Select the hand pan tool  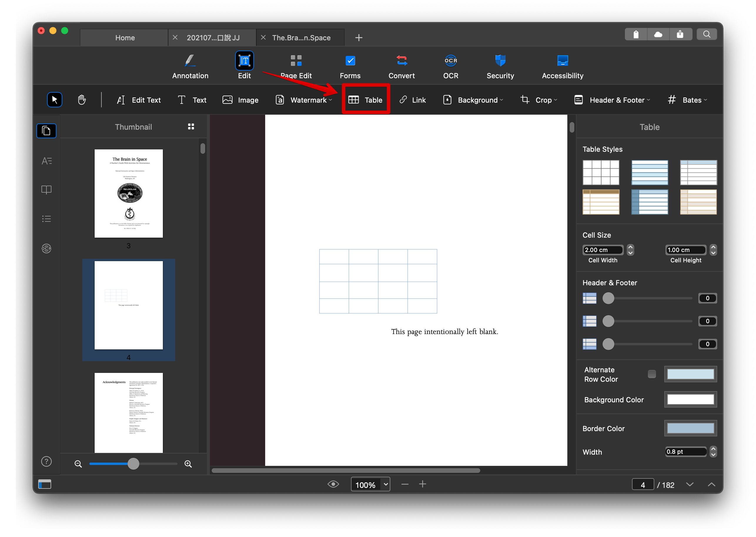[x=82, y=100]
